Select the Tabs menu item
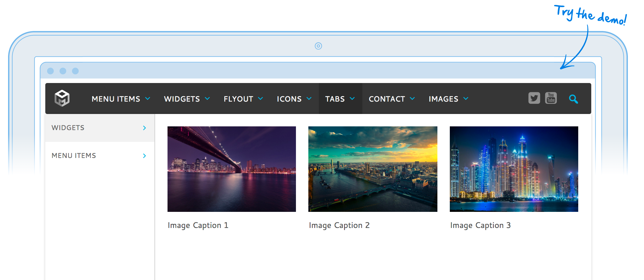The image size is (644, 280). [340, 99]
